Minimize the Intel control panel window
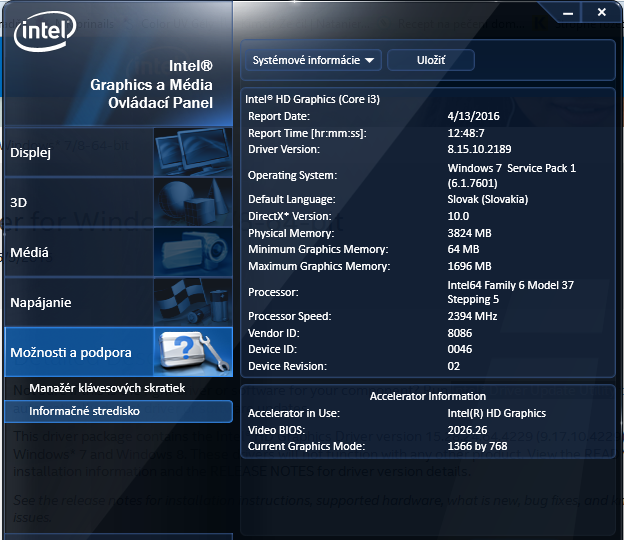 pos(568,13)
